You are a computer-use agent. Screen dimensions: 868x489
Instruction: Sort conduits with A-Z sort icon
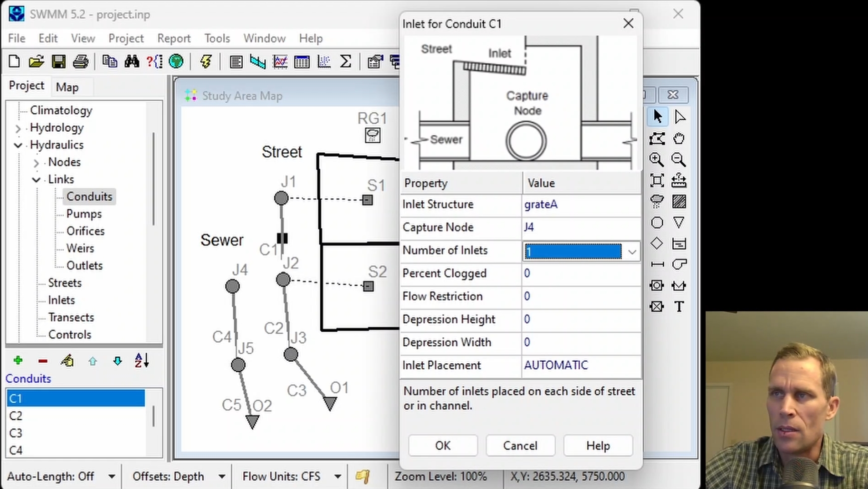142,361
